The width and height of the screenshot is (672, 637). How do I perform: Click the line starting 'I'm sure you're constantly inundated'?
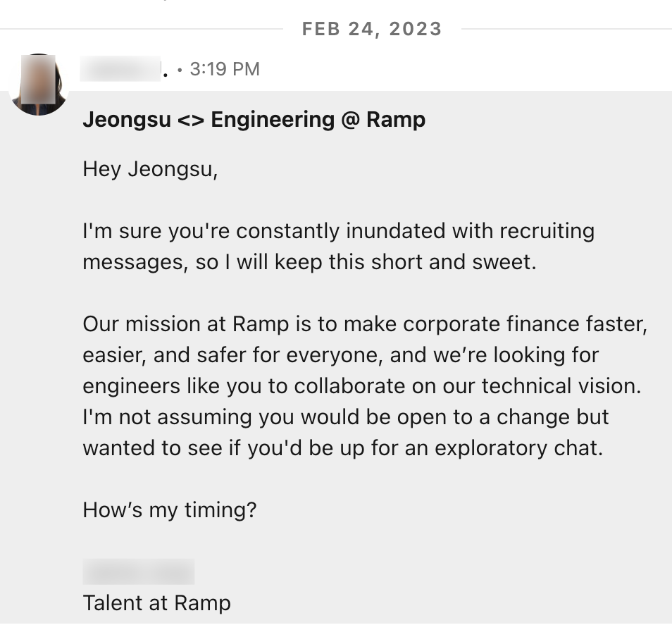click(338, 231)
